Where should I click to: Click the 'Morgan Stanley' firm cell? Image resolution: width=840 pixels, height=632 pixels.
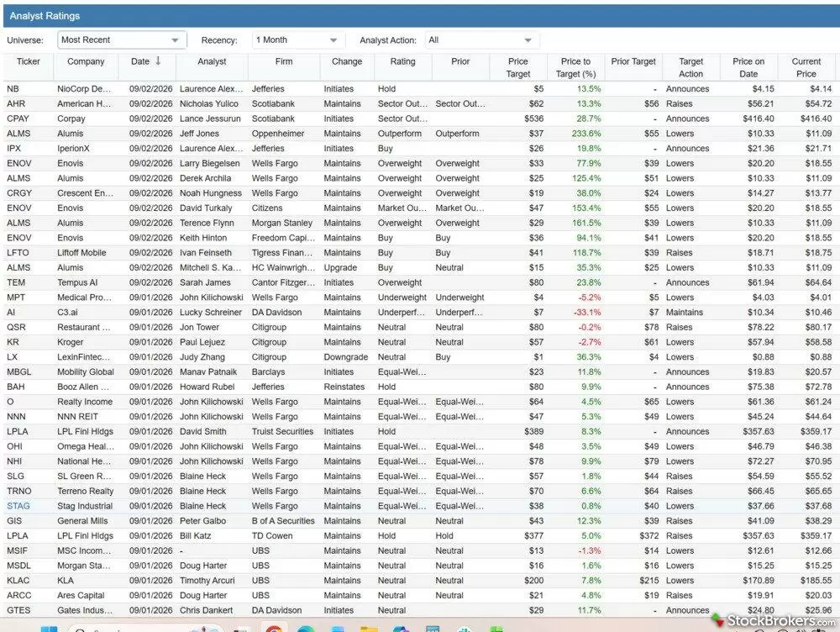click(x=281, y=223)
